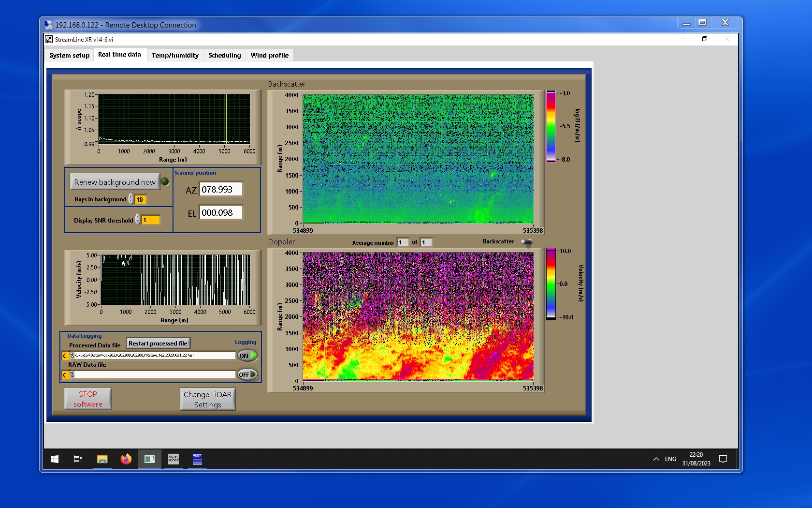This screenshot has height=508, width=812.
Task: Open Task View on the remote taskbar
Action: click(x=77, y=459)
